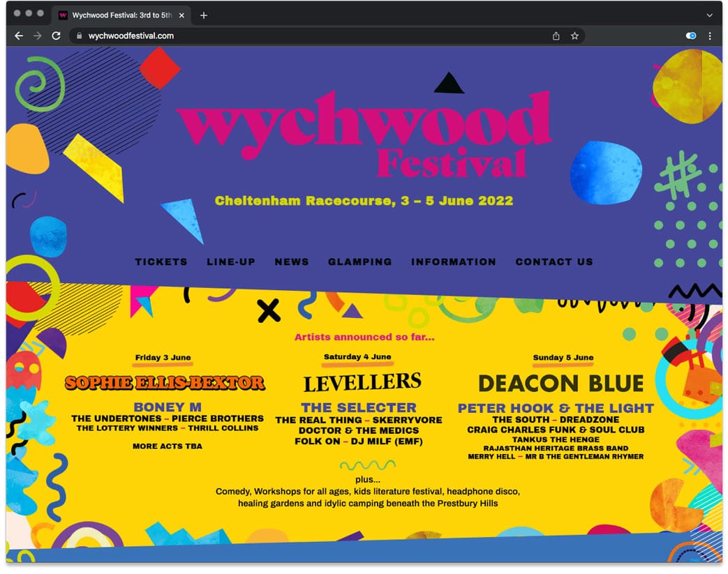728x574 pixels.
Task: Open the TICKETS menu item
Action: tap(161, 262)
